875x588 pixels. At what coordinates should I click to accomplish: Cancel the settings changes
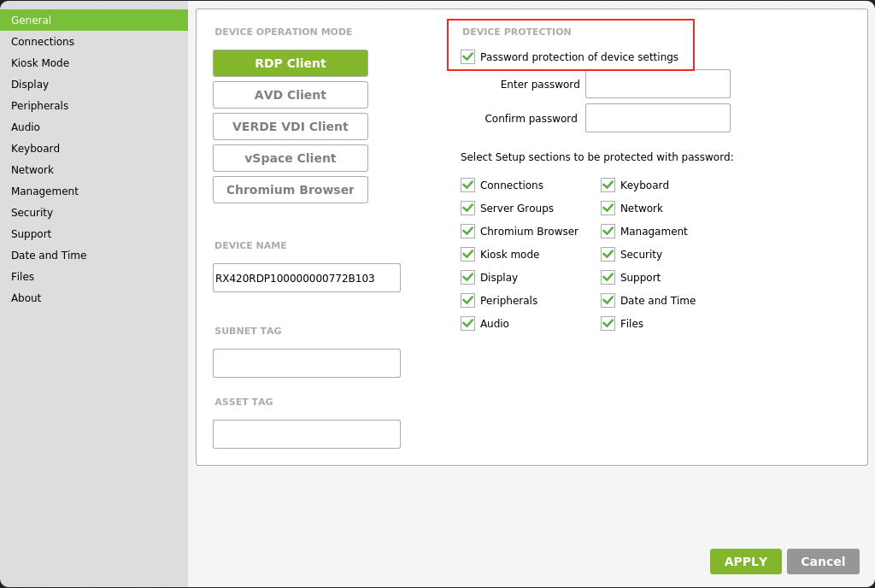tap(823, 562)
